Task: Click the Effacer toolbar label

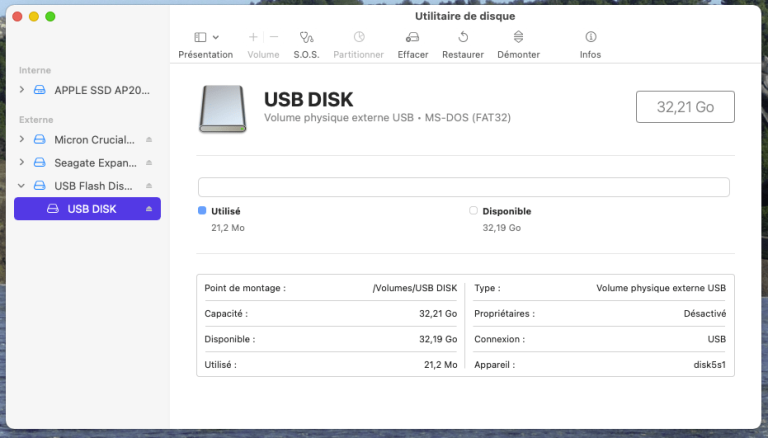Action: coord(413,54)
